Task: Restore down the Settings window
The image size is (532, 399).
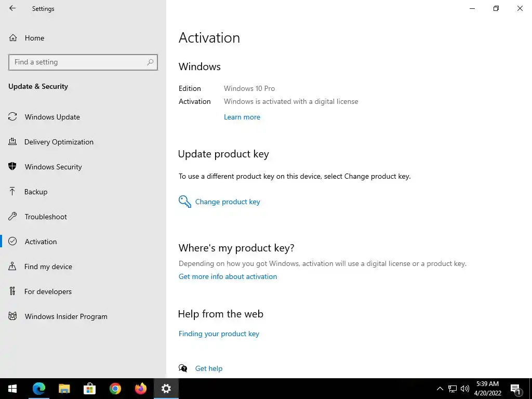Action: click(x=496, y=8)
